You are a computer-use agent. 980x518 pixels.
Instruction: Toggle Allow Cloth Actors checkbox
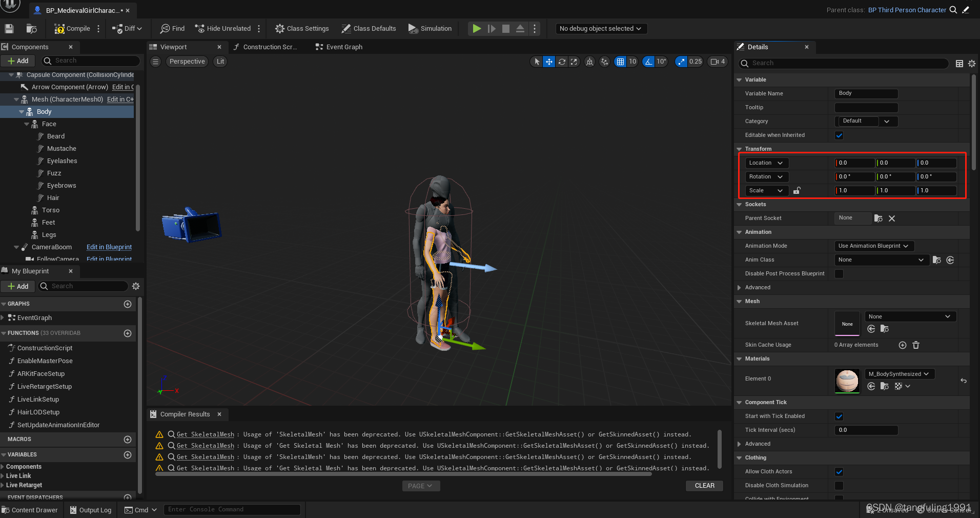tap(839, 472)
